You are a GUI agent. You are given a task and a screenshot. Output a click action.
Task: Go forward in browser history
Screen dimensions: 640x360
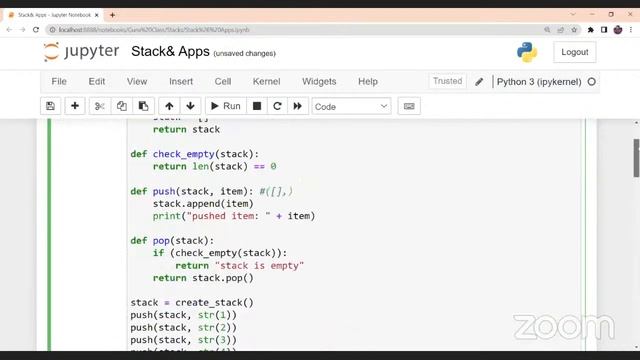point(22,30)
